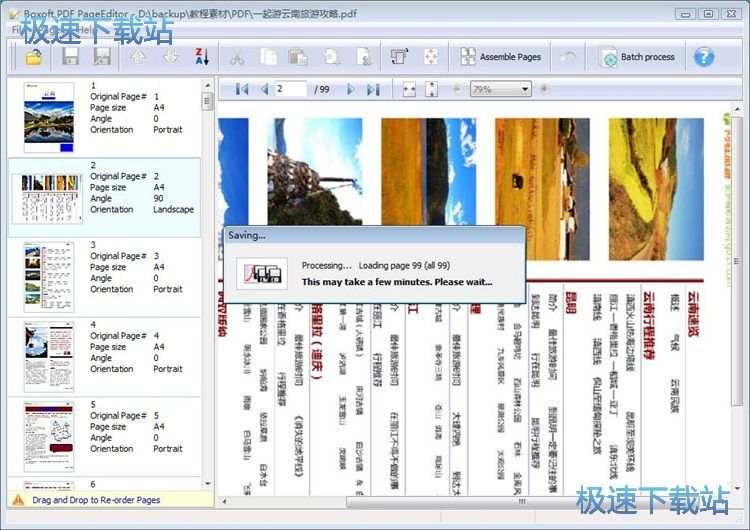750x530 pixels.
Task: Open help with the blue question mark
Action: [704, 57]
